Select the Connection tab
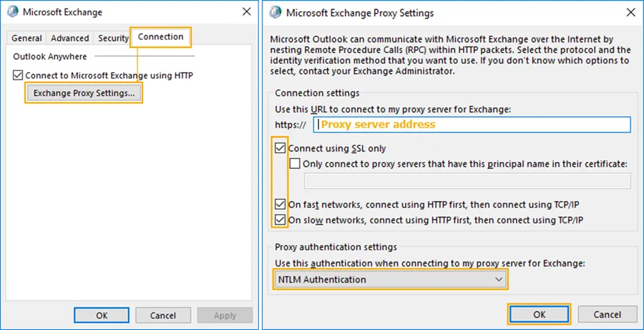The width and height of the screenshot is (644, 330). (161, 37)
